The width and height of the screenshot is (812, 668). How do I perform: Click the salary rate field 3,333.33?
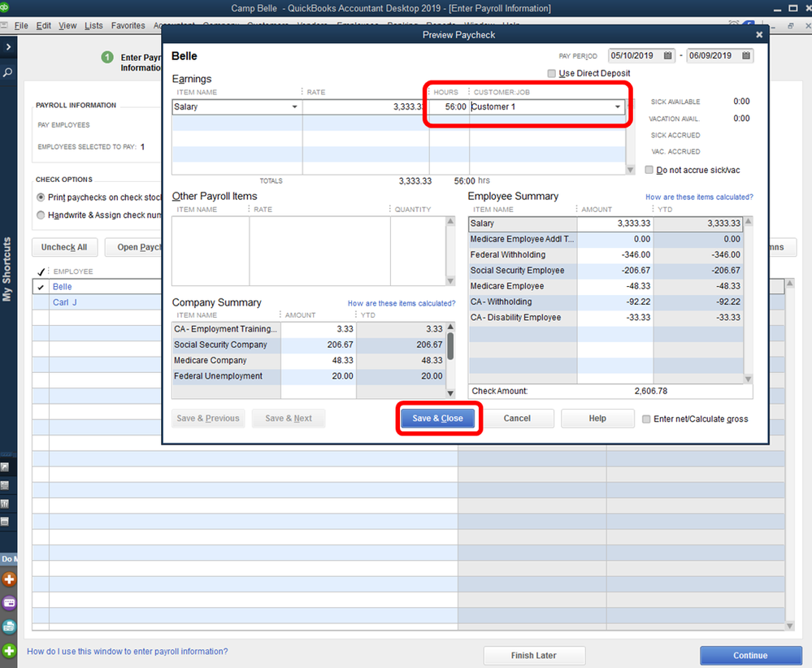tap(366, 106)
